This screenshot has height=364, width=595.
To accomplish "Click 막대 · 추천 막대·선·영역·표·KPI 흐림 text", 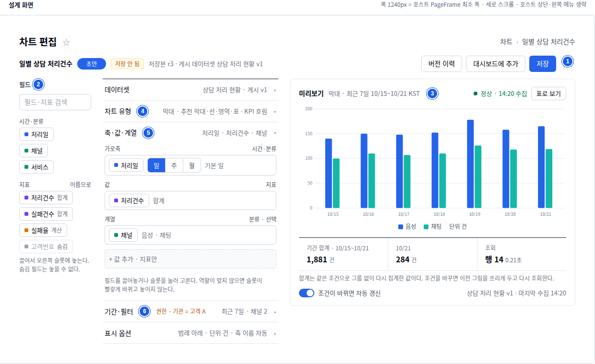I will coord(215,111).
